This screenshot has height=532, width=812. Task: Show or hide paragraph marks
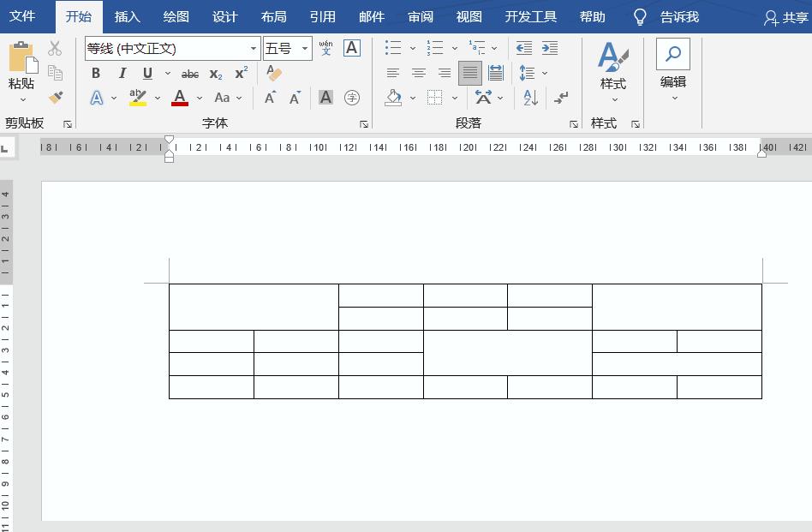click(561, 98)
